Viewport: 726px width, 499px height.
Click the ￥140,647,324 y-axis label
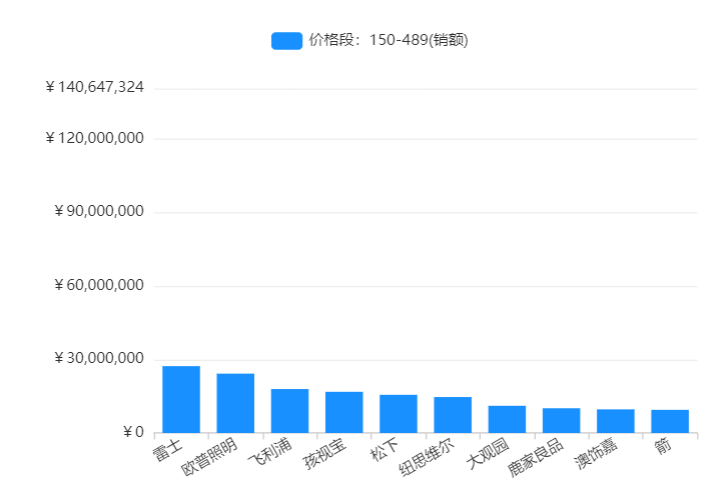click(x=95, y=88)
